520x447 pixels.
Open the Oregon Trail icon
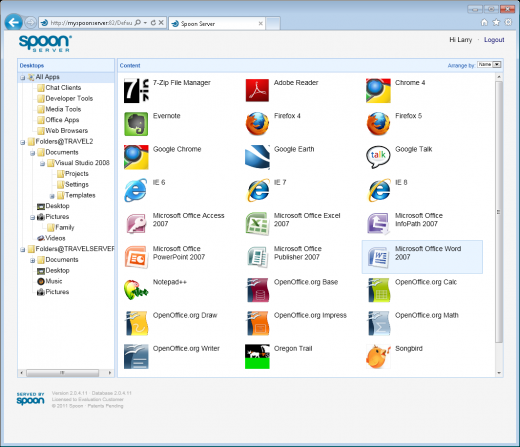(257, 356)
